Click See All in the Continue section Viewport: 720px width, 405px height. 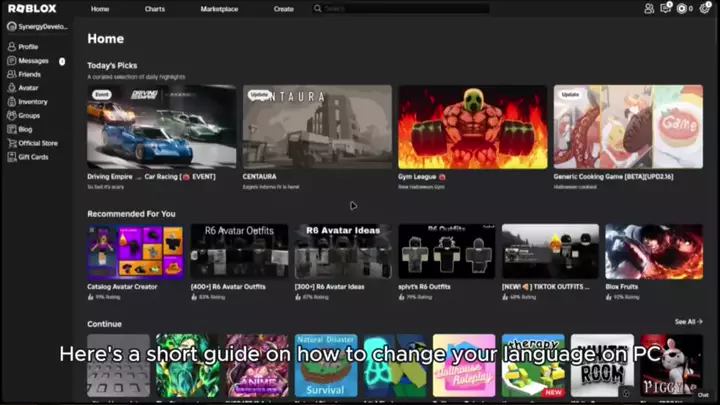click(x=688, y=322)
